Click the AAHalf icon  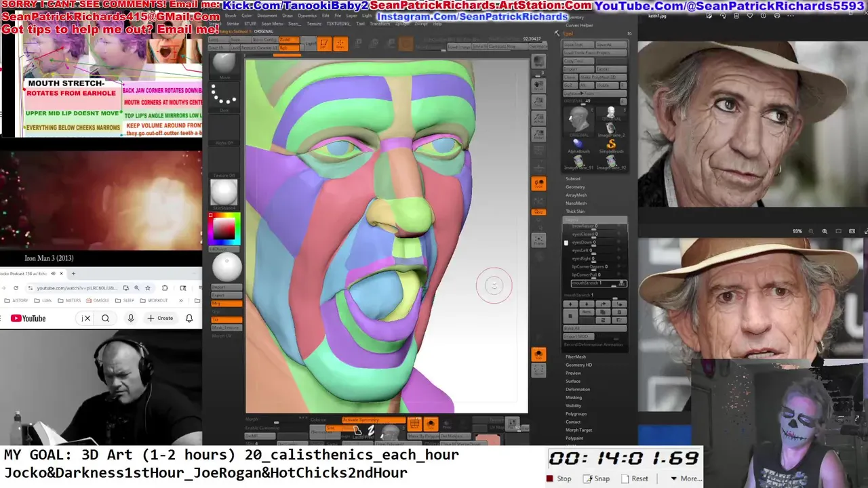pyautogui.click(x=538, y=135)
